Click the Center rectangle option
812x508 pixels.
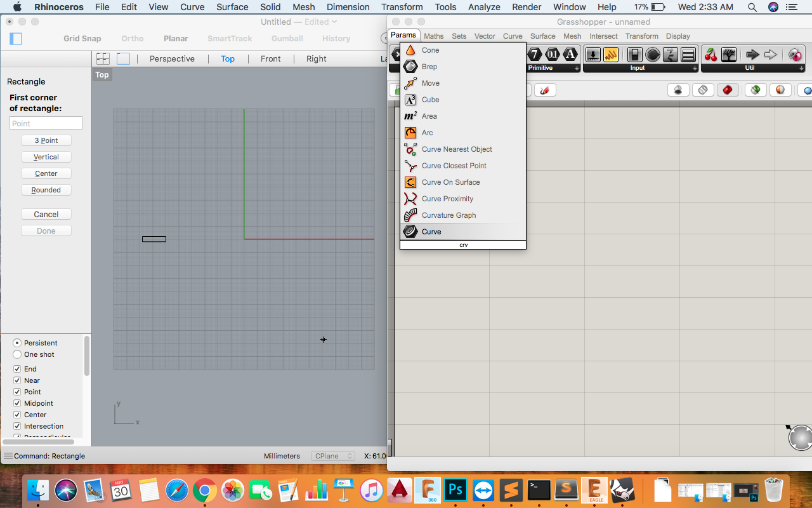pos(46,173)
